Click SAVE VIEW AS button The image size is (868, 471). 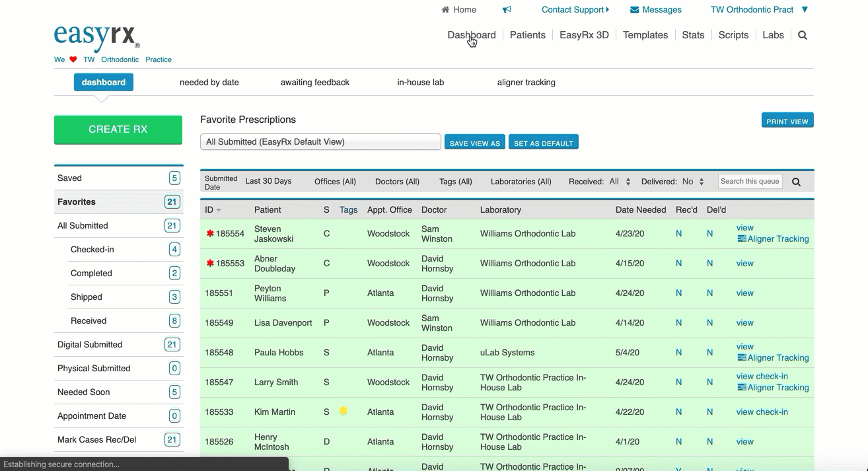pos(474,142)
